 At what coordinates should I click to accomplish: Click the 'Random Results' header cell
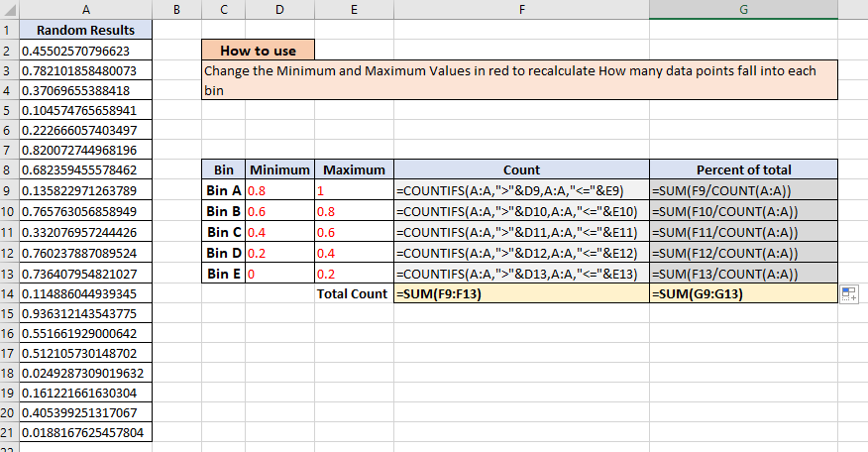point(86,30)
